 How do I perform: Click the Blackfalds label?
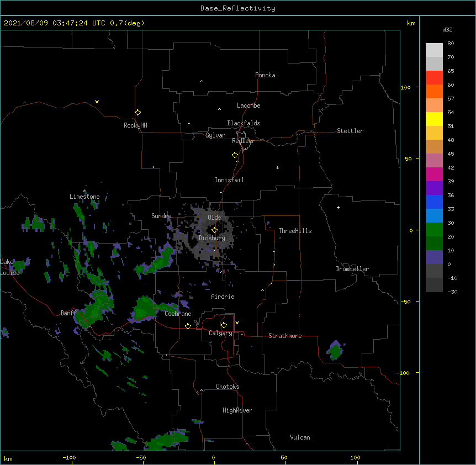pyautogui.click(x=244, y=123)
